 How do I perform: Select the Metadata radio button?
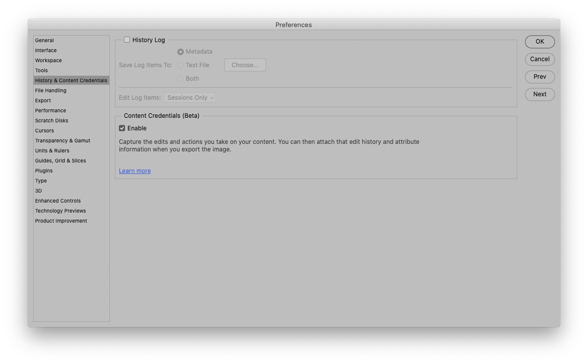click(x=180, y=51)
